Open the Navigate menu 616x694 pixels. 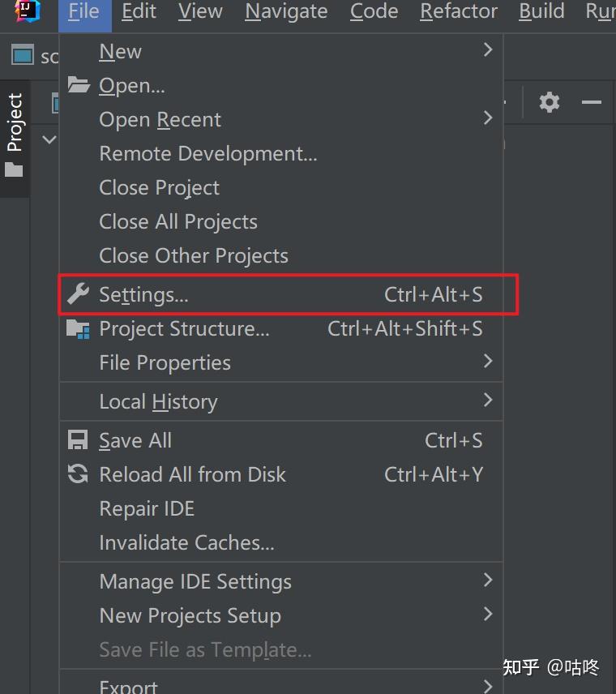[x=286, y=11]
